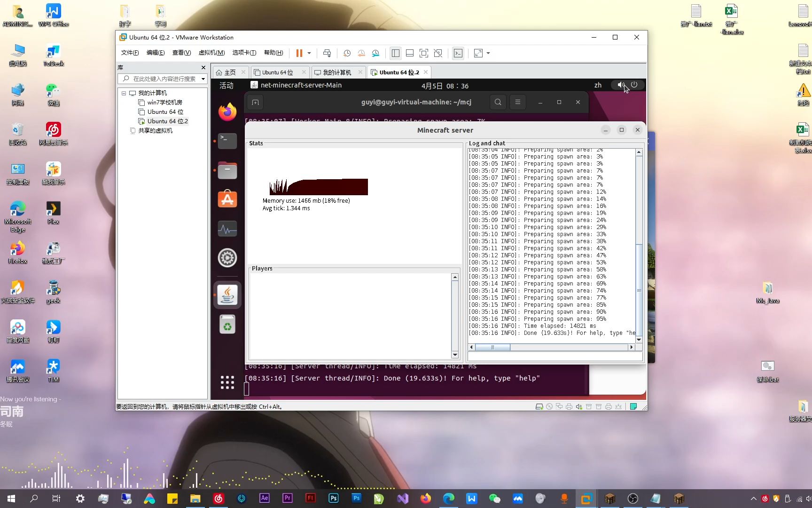Click the zh input source indicator
Image resolution: width=812 pixels, height=508 pixels.
click(x=598, y=85)
